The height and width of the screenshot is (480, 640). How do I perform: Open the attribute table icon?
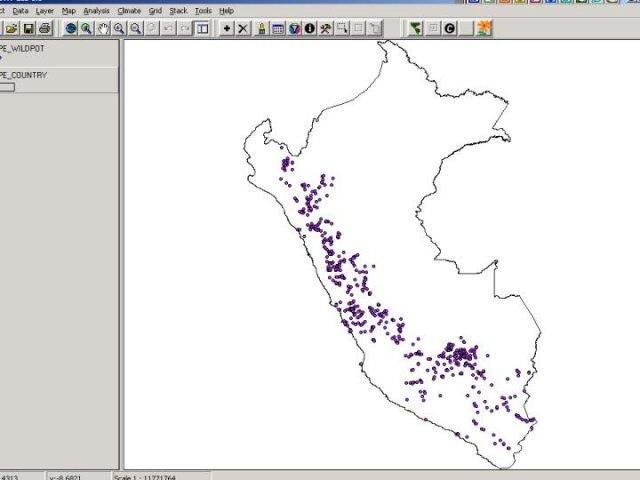[278, 29]
